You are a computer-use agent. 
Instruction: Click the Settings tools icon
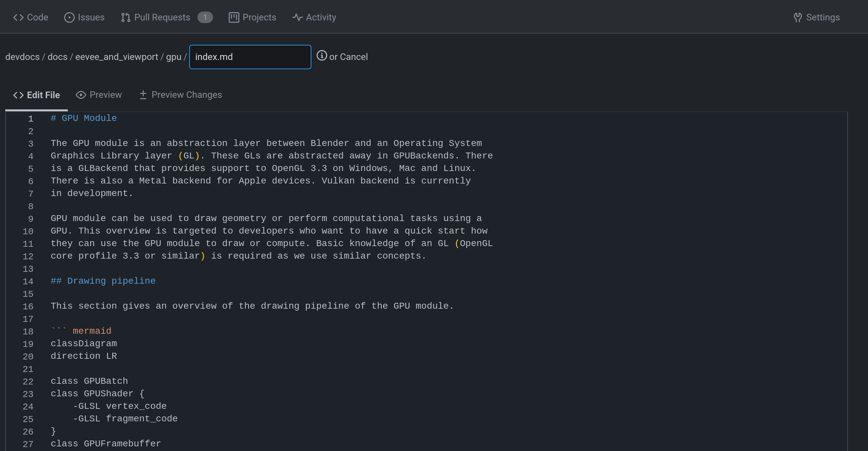(x=798, y=17)
